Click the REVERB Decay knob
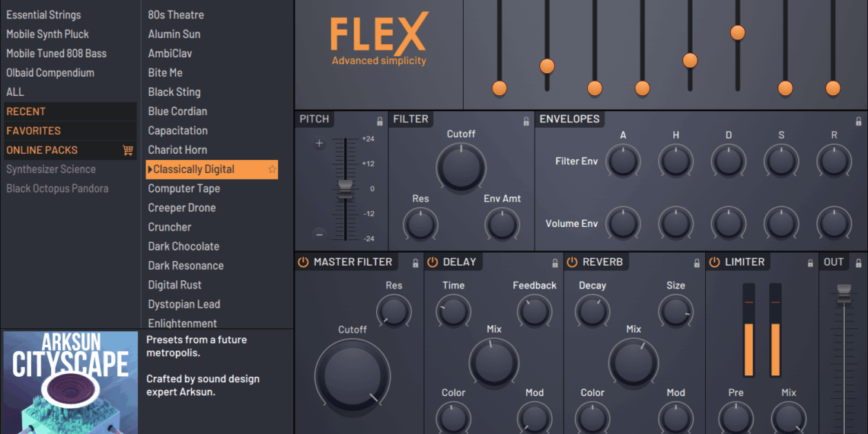 tap(592, 311)
